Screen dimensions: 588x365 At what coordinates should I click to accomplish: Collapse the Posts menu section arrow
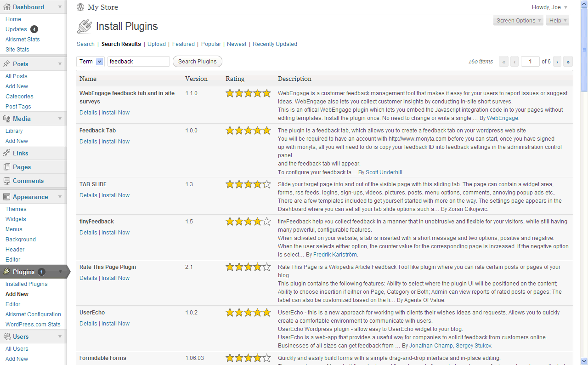pos(60,64)
